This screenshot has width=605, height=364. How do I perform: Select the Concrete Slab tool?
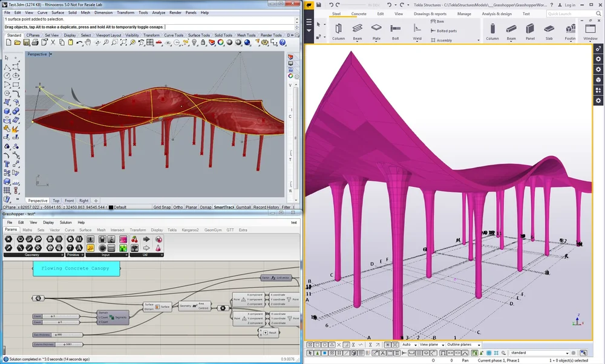[549, 29]
